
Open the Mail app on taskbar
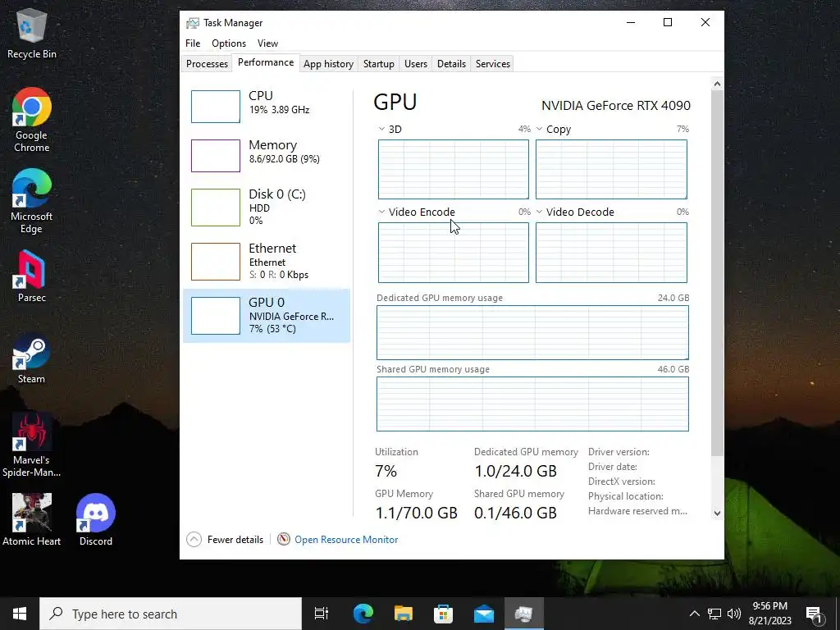pos(484,614)
